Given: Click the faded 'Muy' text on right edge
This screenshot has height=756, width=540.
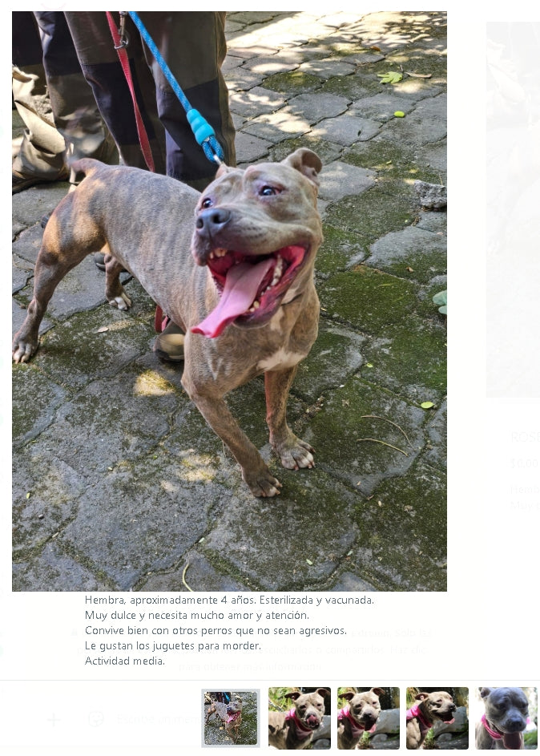Looking at the screenshot, I should pos(525,506).
